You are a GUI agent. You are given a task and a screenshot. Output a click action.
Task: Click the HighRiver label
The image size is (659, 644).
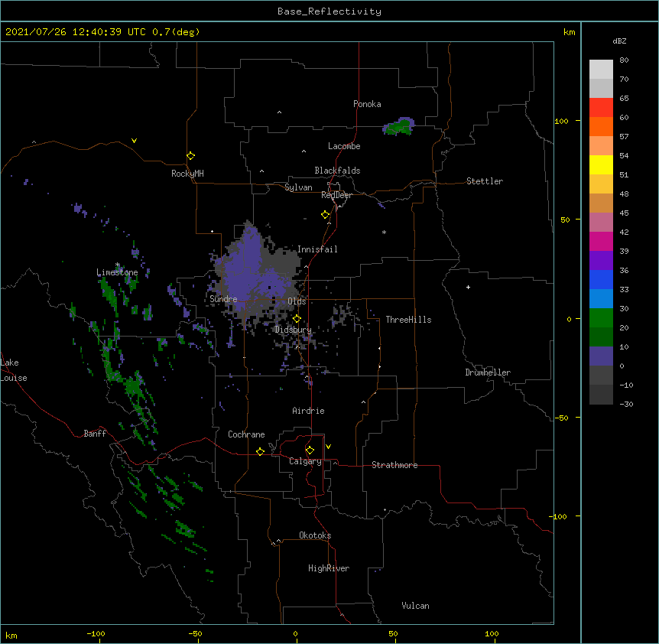click(329, 568)
